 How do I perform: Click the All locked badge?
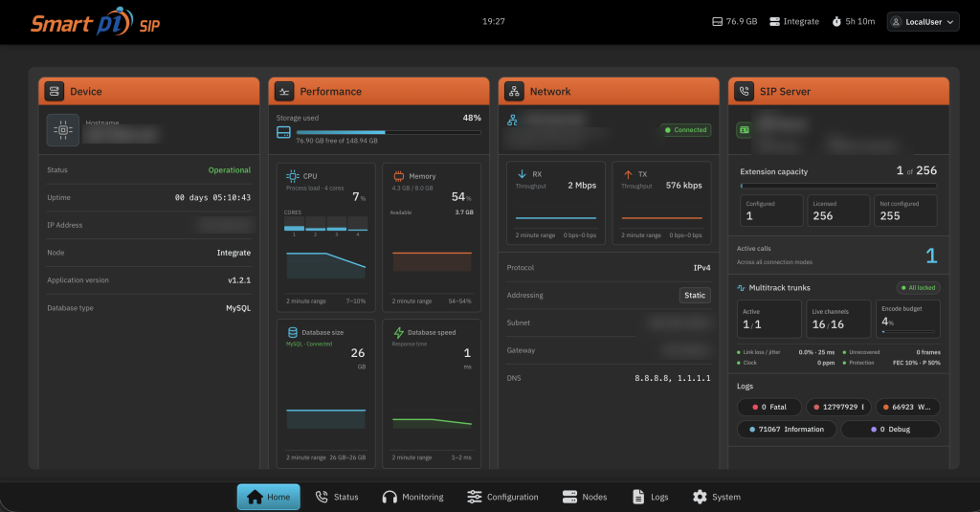coord(918,287)
